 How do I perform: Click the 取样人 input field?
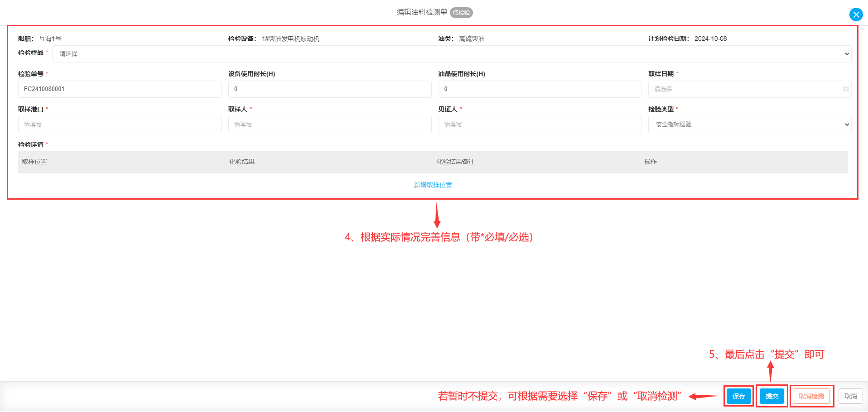pos(330,125)
